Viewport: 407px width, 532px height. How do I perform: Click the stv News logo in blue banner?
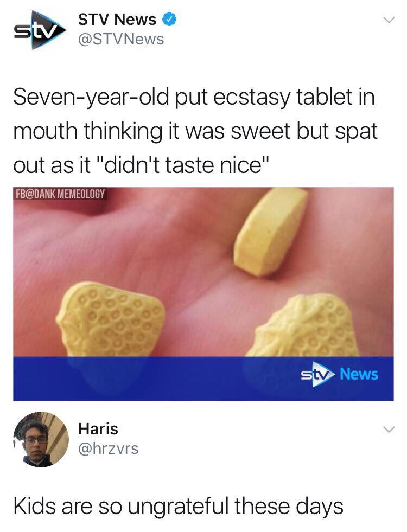340,375
